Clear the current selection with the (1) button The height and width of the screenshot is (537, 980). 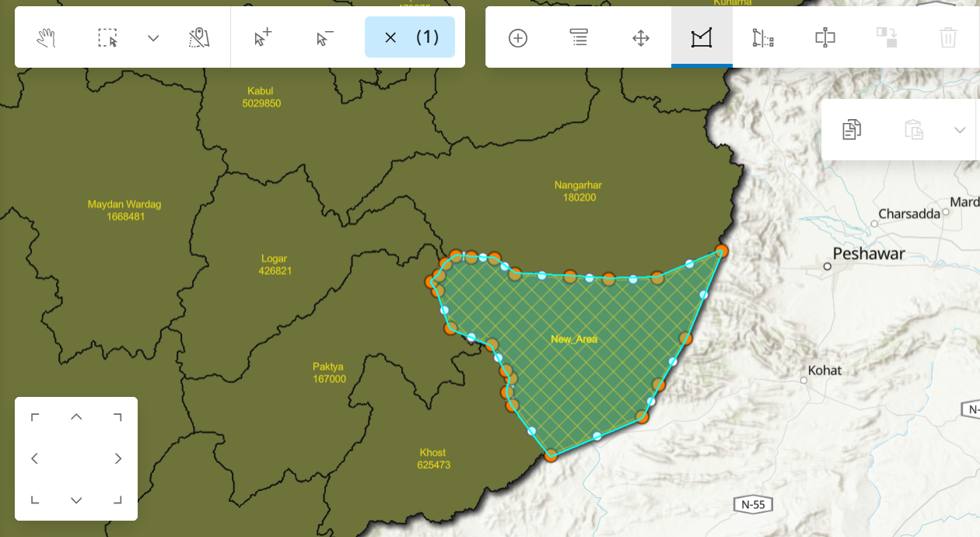tap(410, 37)
